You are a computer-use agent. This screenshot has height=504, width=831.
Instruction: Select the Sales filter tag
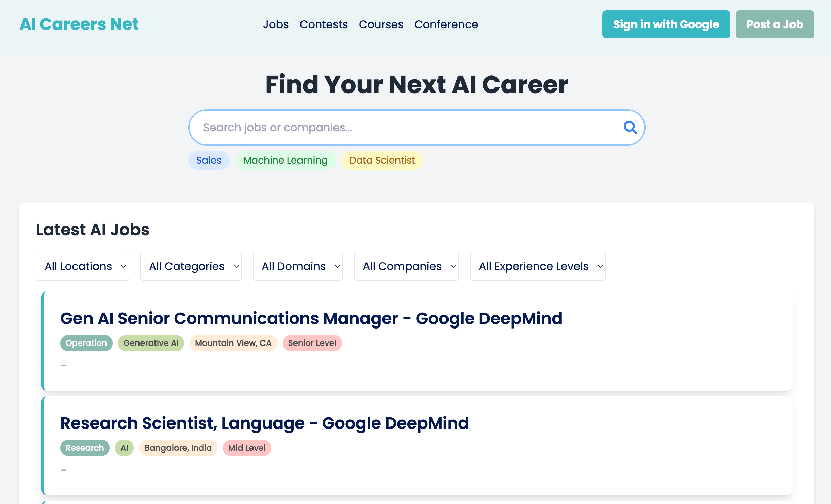click(x=209, y=160)
